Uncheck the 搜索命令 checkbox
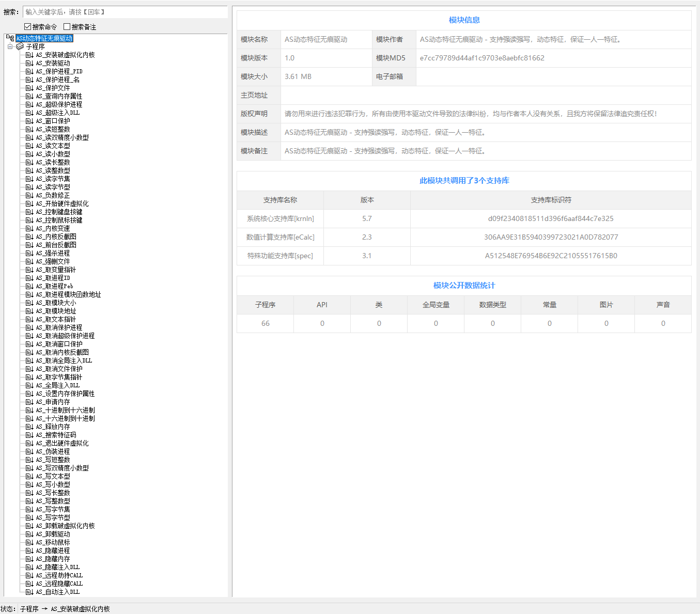Image resolution: width=700 pixels, height=614 pixels. coord(28,27)
